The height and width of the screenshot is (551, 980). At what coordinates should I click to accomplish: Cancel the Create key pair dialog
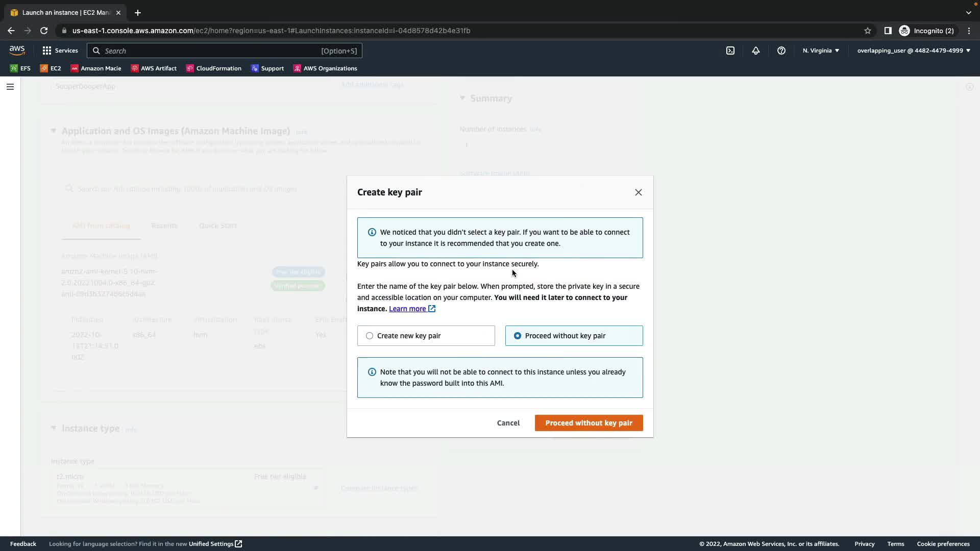[x=508, y=423]
